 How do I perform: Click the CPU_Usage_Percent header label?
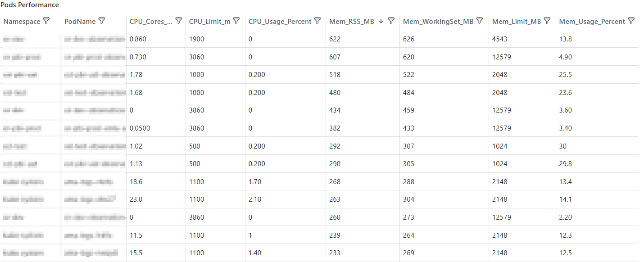[280, 21]
